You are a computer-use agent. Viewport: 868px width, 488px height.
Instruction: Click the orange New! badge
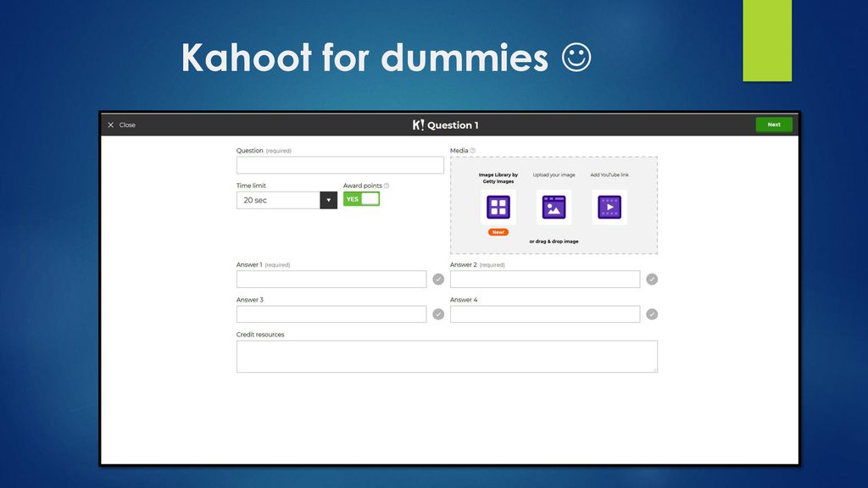coord(498,232)
